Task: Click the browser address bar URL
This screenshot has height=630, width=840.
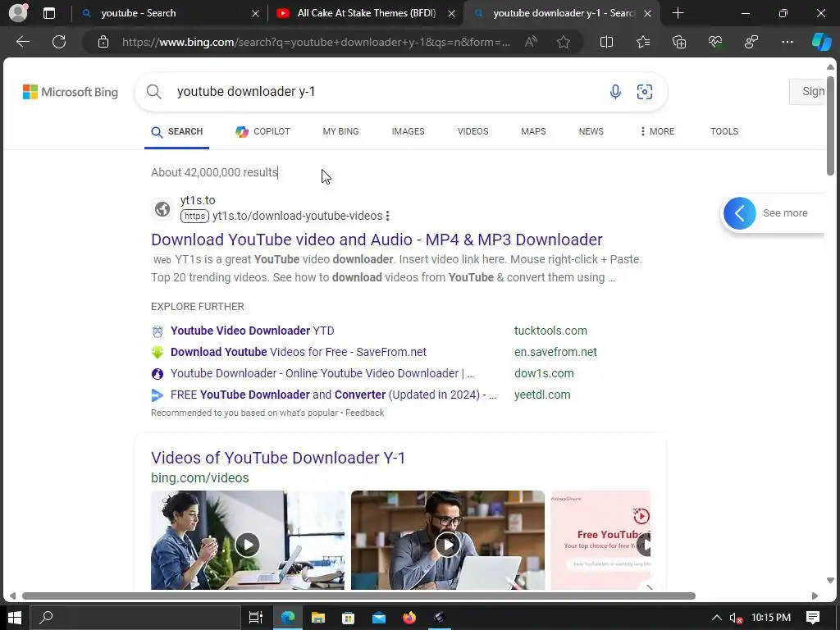Action: 316,42
